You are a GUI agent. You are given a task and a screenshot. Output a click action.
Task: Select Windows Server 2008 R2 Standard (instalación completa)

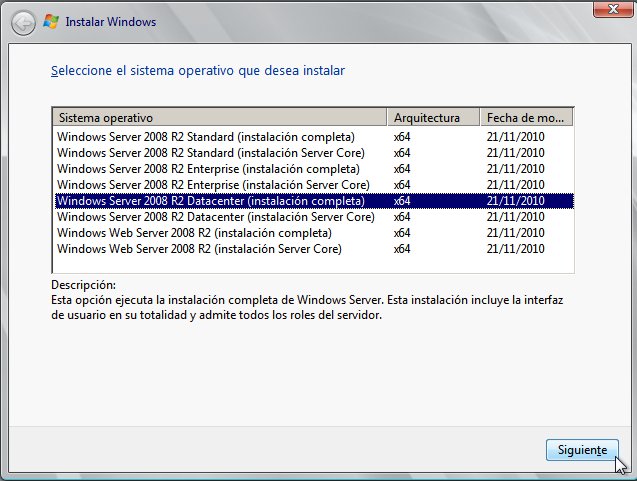point(314,137)
